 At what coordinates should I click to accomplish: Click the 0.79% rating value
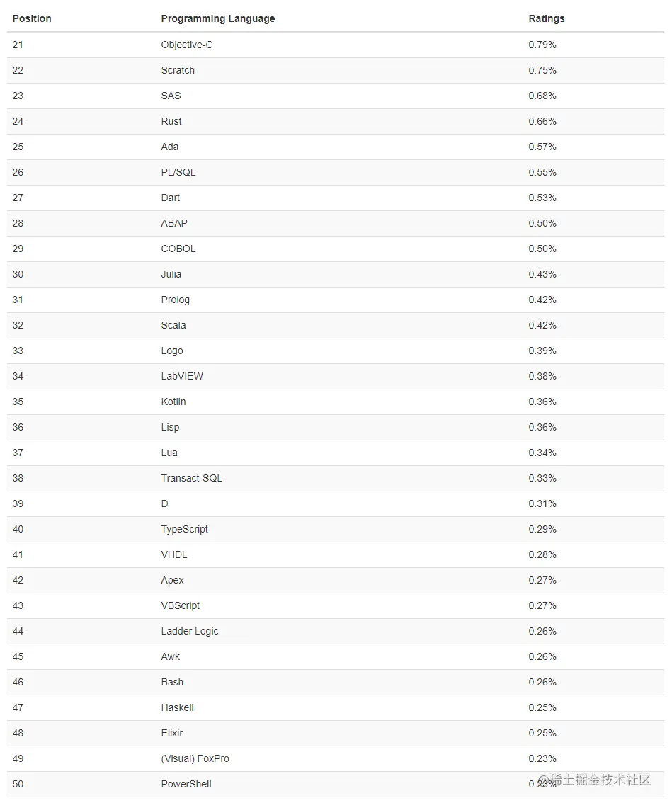click(542, 45)
